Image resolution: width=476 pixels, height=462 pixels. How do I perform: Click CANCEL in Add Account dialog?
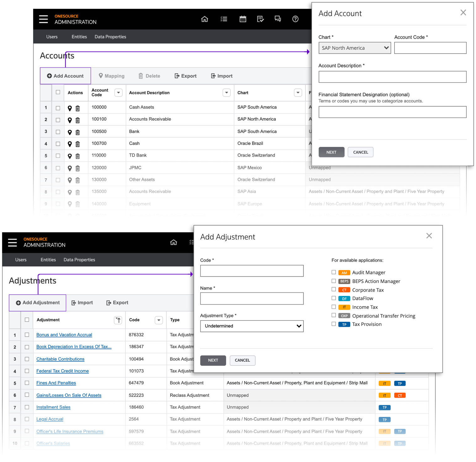(361, 152)
